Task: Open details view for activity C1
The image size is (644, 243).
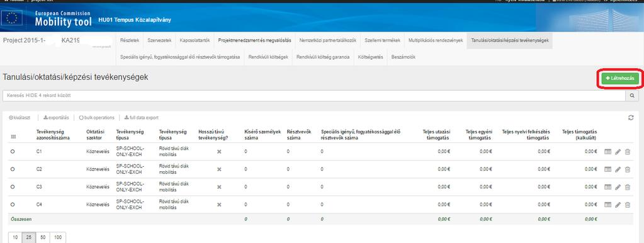Action: (x=608, y=152)
